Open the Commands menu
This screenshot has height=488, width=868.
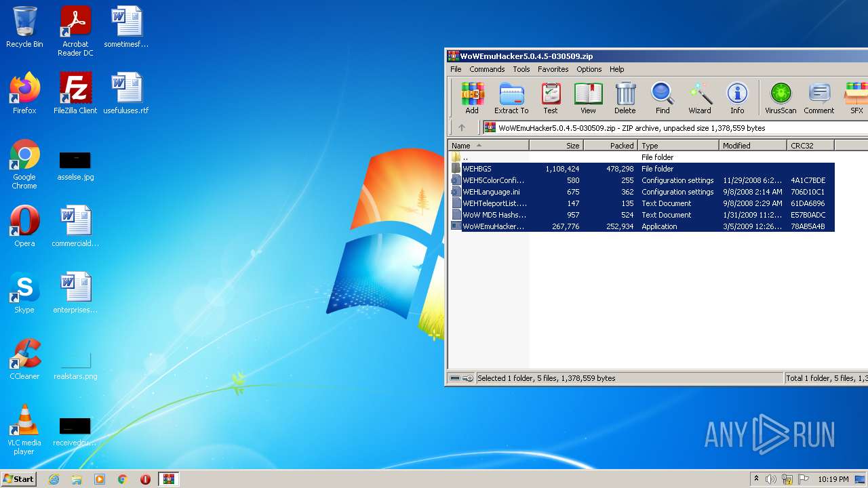pyautogui.click(x=487, y=69)
